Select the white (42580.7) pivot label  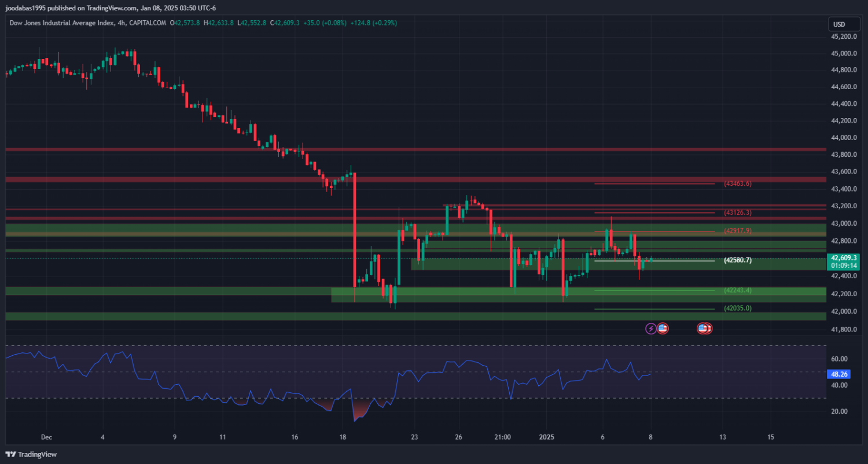[x=738, y=260]
